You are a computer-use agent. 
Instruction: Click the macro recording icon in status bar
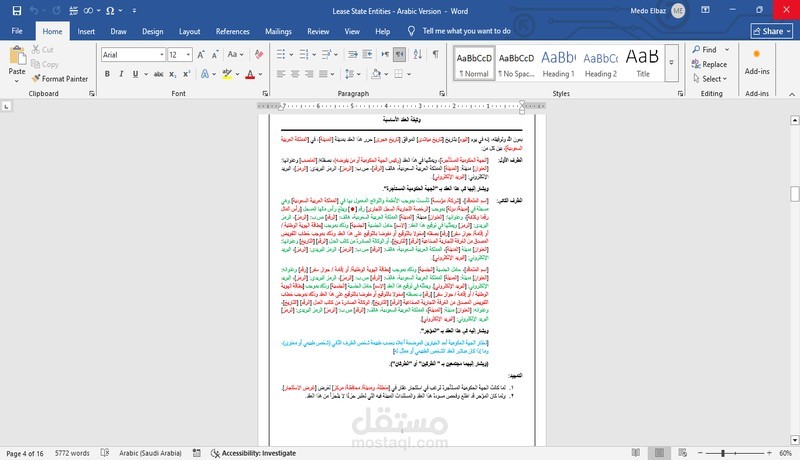(x=196, y=453)
